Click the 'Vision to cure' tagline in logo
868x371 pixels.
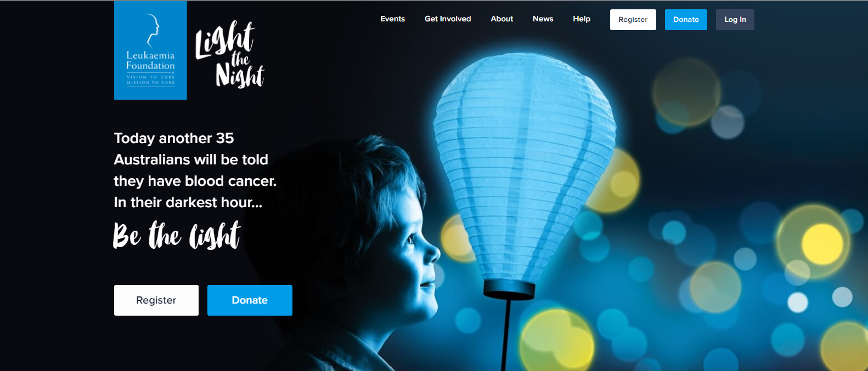pyautogui.click(x=151, y=77)
